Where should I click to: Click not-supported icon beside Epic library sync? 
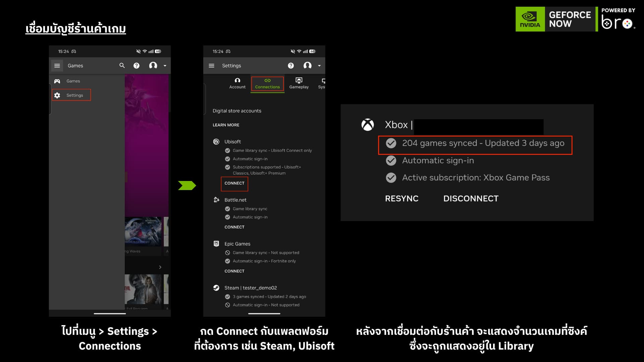point(227,253)
